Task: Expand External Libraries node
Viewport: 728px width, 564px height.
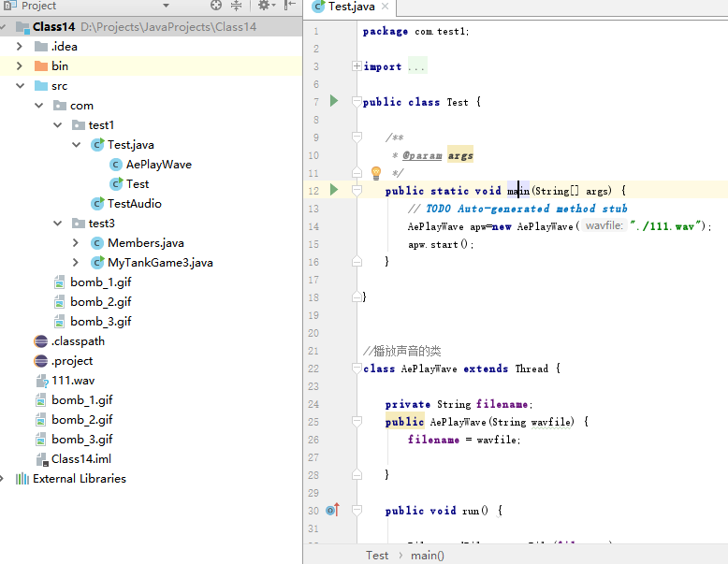Action: coord(2,479)
